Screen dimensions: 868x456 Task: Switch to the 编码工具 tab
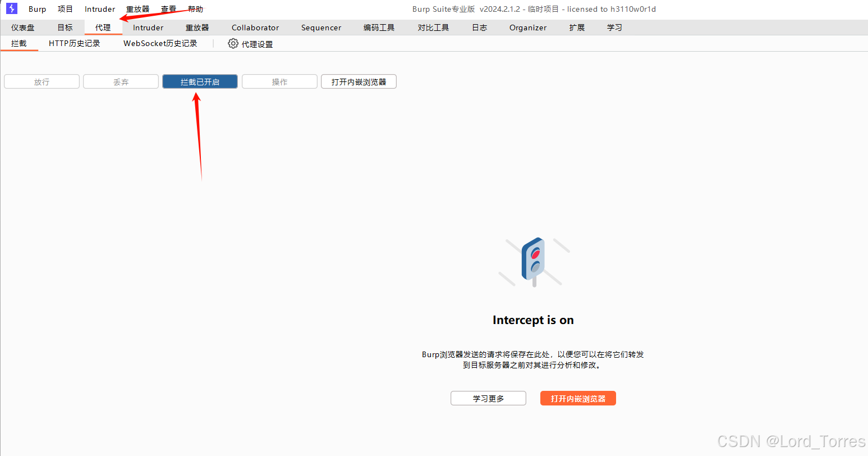379,28
